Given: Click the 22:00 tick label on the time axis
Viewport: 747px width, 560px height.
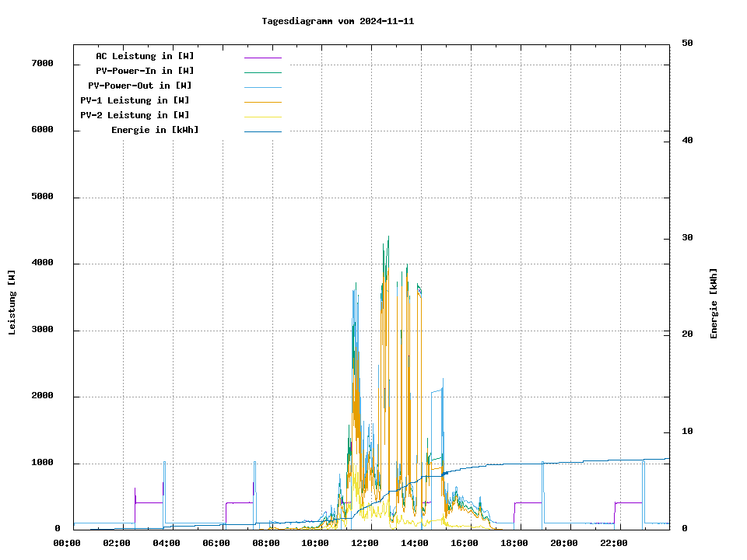Looking at the screenshot, I should 614,543.
